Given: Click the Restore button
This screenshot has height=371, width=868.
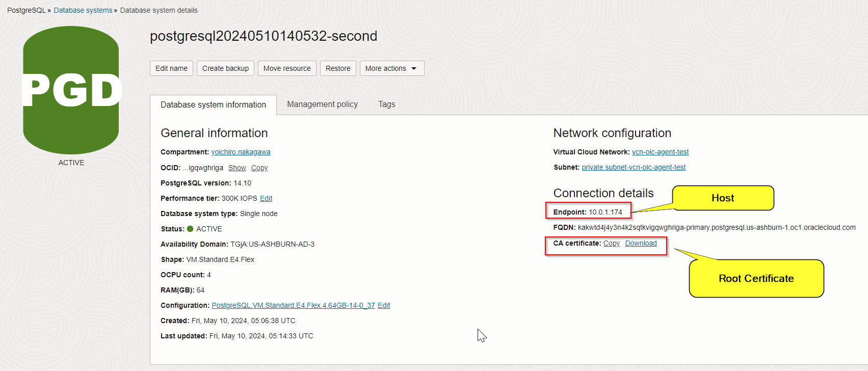Looking at the screenshot, I should coord(338,68).
